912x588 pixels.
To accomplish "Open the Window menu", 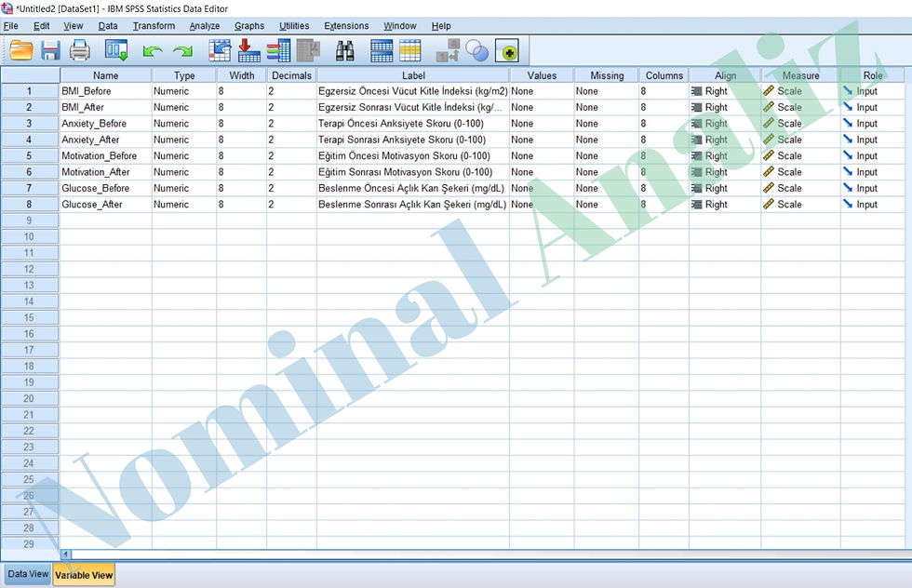I will tap(399, 26).
